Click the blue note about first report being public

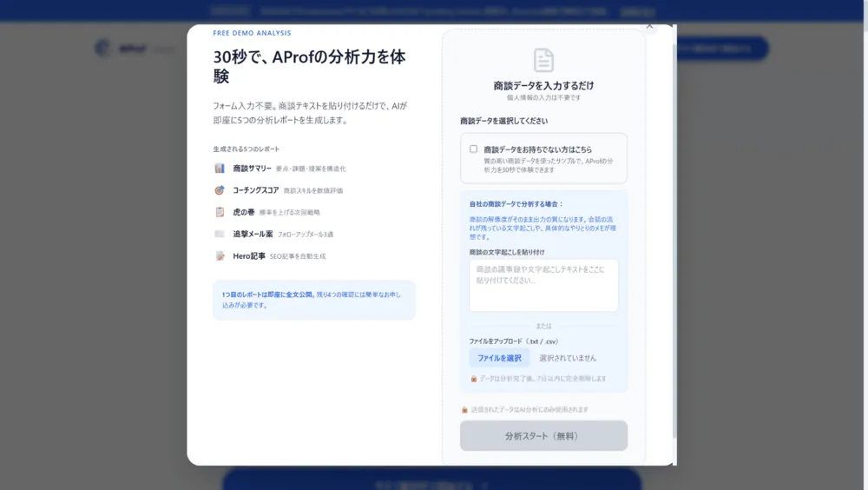(x=314, y=300)
